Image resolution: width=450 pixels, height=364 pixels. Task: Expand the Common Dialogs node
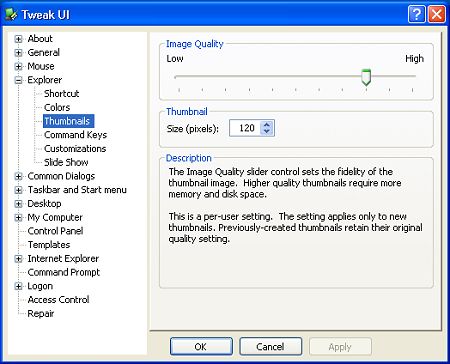pos(18,176)
